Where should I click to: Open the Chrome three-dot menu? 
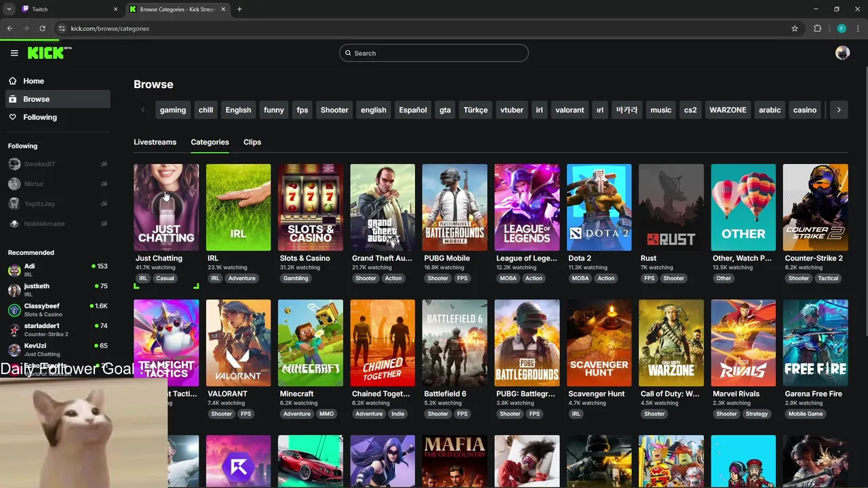(858, 28)
